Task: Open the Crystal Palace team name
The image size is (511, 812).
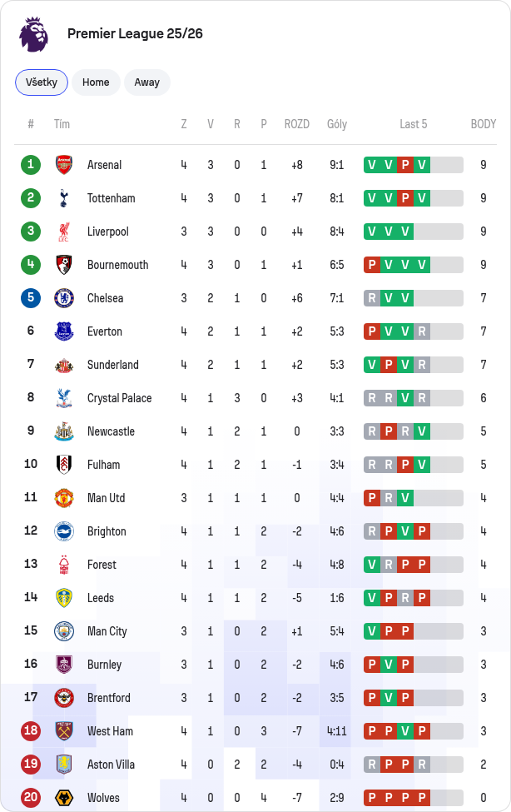Action: 119,398
